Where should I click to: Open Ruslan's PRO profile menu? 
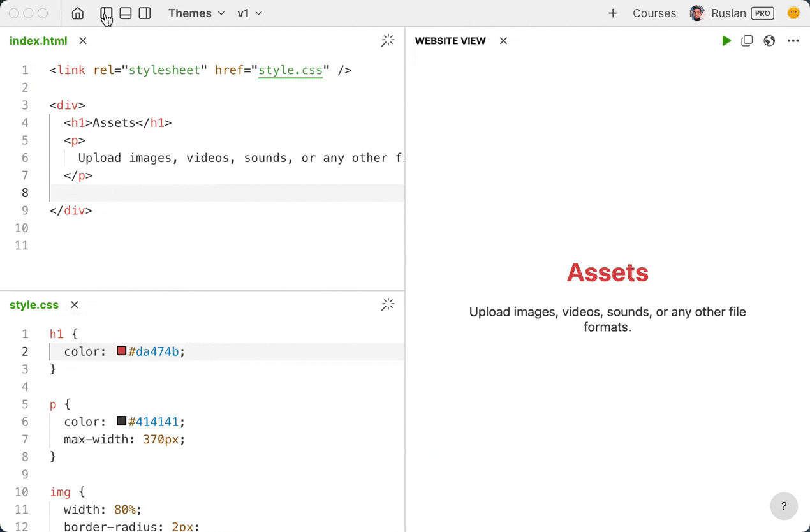point(732,13)
